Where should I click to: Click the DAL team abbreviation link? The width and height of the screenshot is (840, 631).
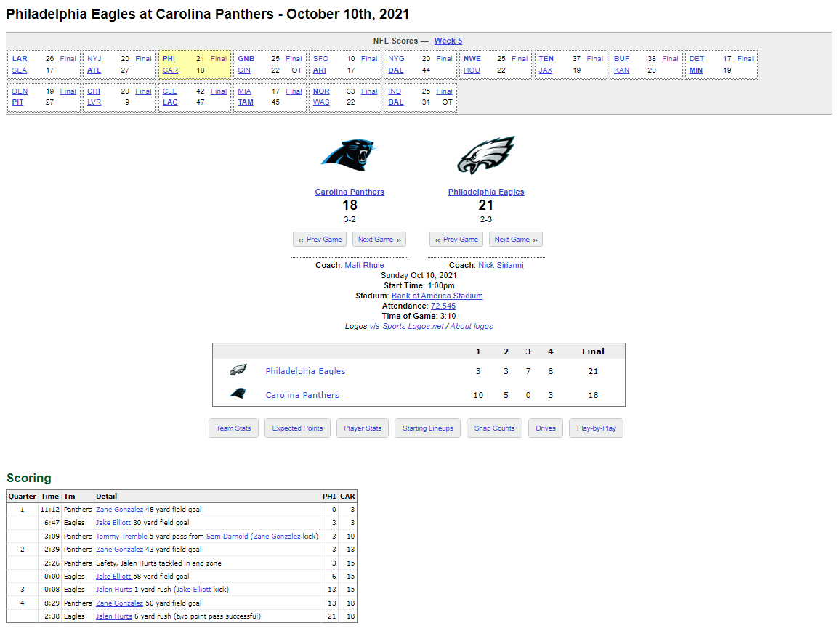point(396,70)
